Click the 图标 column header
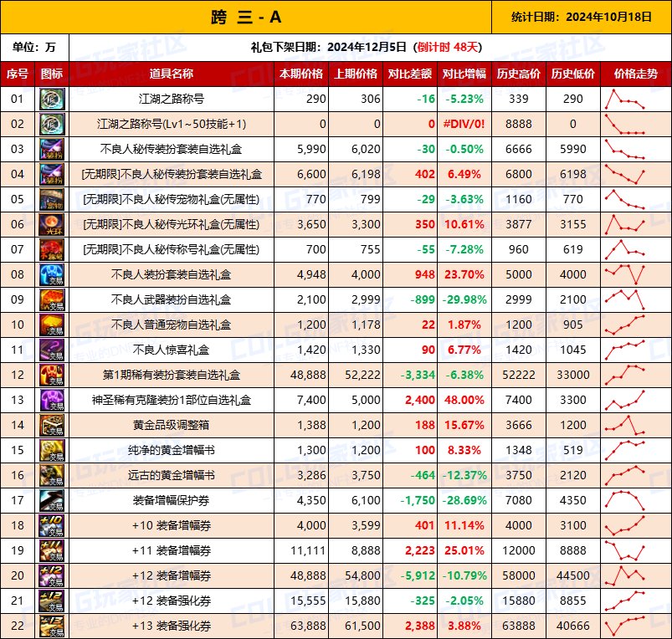672x639 pixels. (x=52, y=74)
